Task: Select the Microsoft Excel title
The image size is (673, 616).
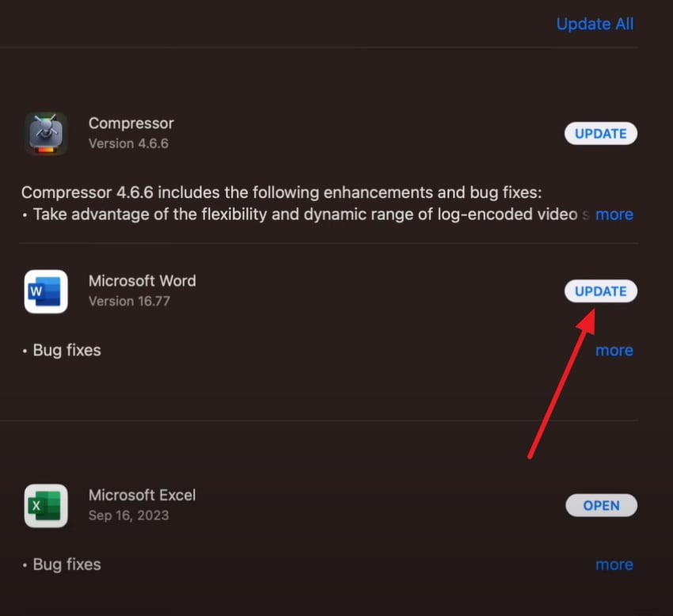Action: pyautogui.click(x=142, y=495)
